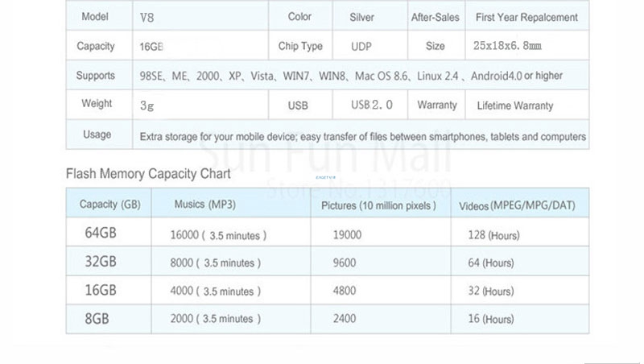Select the 64GB capacity row label
Viewport: 644px width, 364px height.
[101, 234]
